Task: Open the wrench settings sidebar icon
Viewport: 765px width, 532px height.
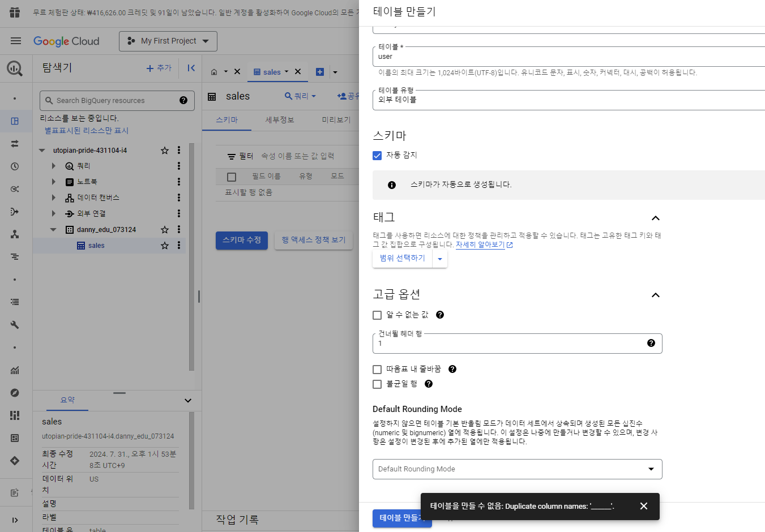Action: point(15,325)
